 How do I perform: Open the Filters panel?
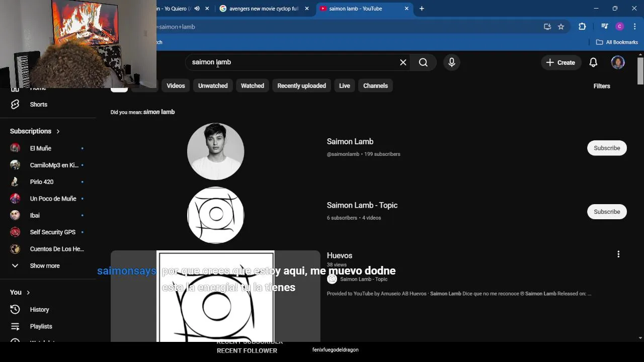[x=602, y=86]
